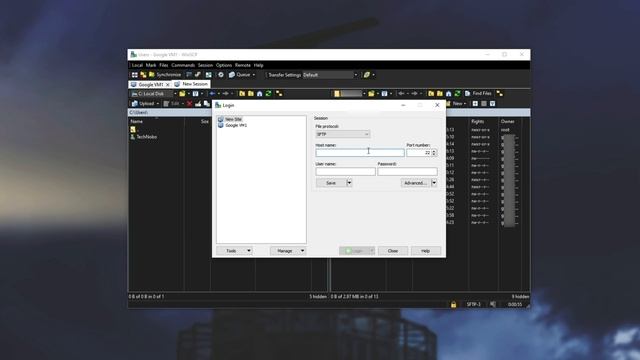Click remote panel forward arrow

click(414, 93)
